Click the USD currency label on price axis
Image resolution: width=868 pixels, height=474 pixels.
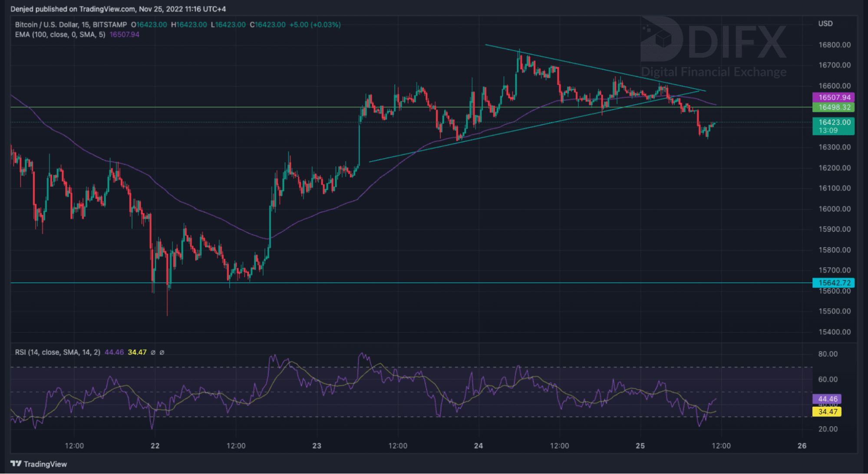click(825, 23)
